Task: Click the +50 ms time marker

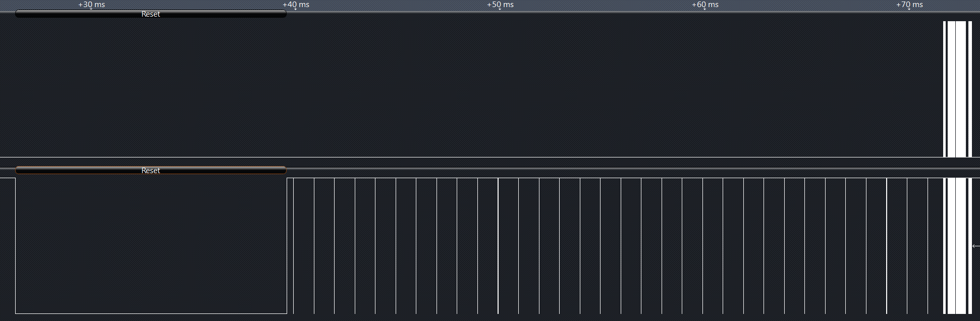Action: 500,5
